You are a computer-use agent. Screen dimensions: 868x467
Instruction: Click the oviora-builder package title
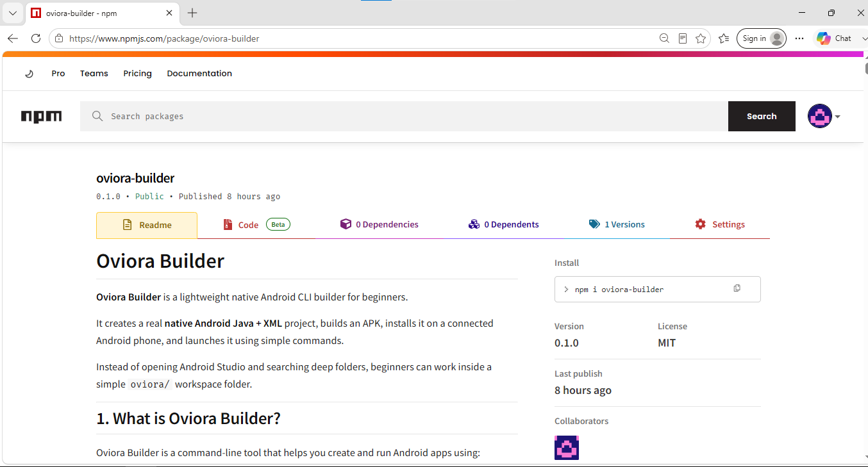point(135,178)
